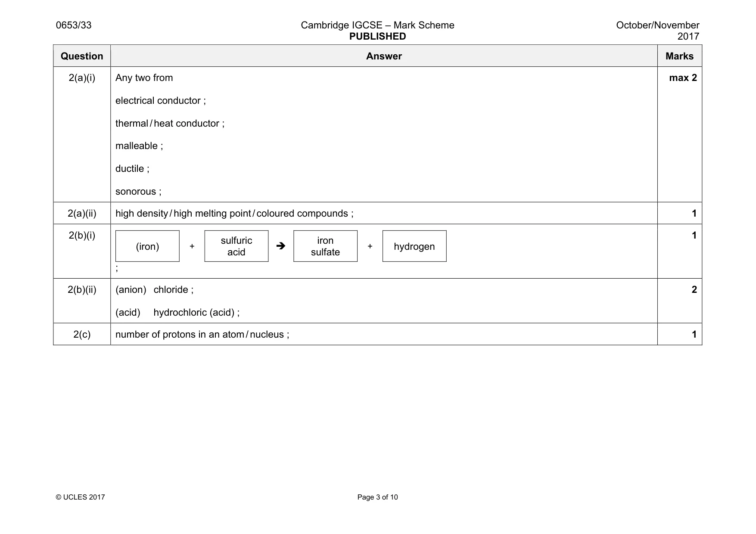Click the 'PUBLISHED' label
756x534 pixels.
coord(377,37)
